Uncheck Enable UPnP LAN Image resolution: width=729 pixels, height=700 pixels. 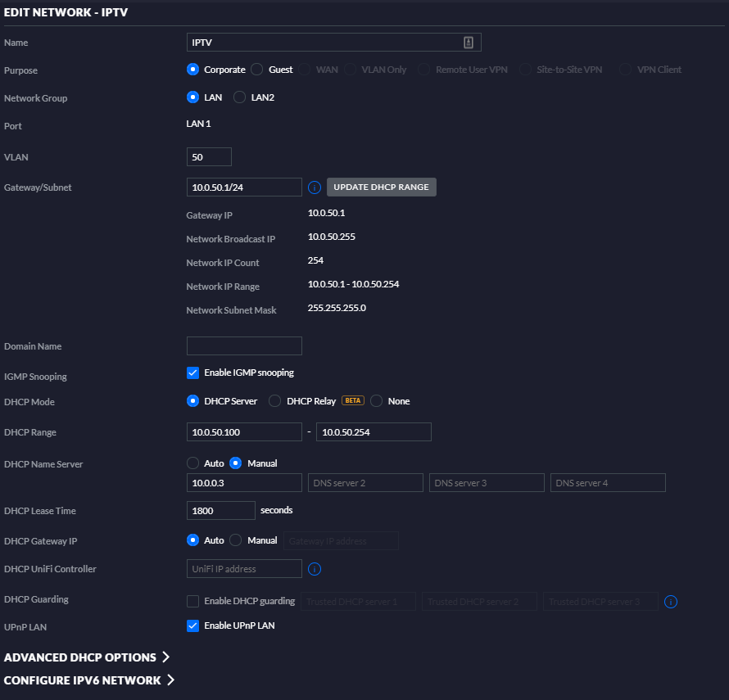(192, 625)
